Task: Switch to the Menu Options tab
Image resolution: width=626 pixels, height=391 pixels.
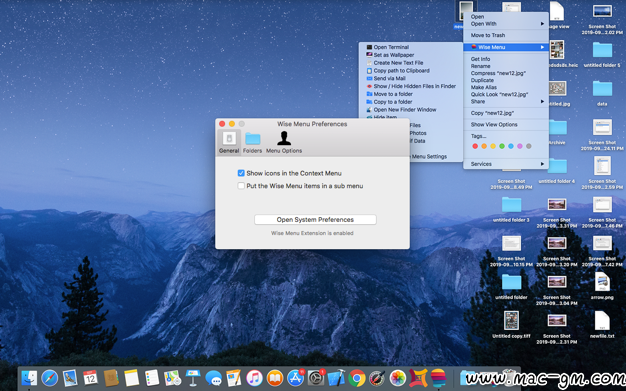Action: coord(284,142)
